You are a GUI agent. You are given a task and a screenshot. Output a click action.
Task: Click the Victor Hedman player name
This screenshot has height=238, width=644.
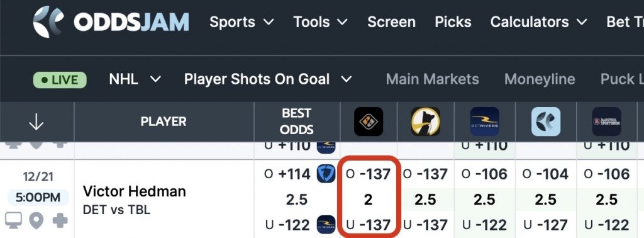point(135,191)
